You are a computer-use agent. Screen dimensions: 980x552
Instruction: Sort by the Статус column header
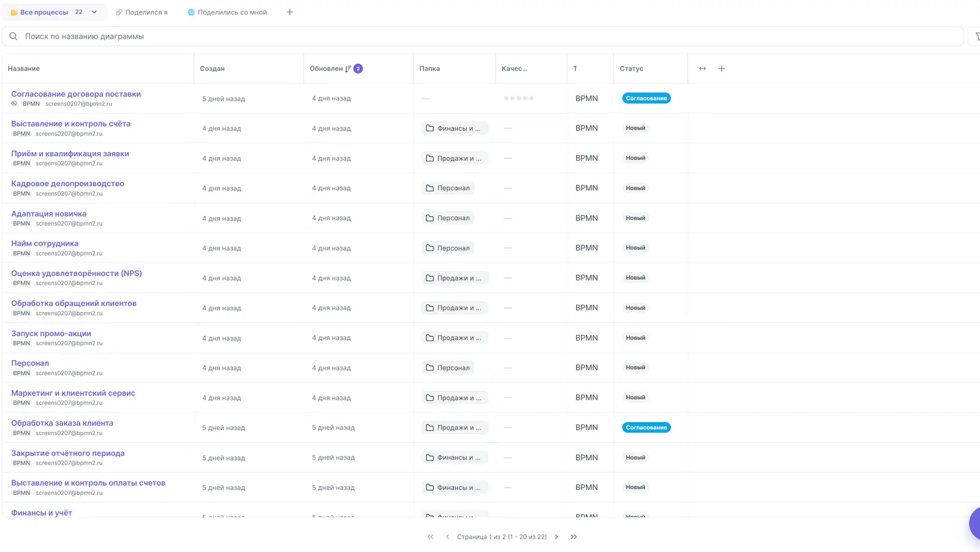click(631, 69)
